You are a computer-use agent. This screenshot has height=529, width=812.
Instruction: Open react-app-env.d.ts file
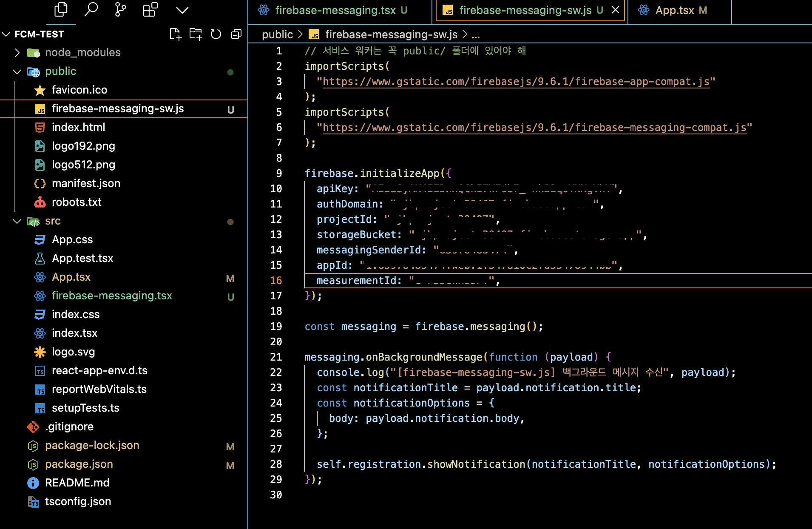pyautogui.click(x=99, y=370)
